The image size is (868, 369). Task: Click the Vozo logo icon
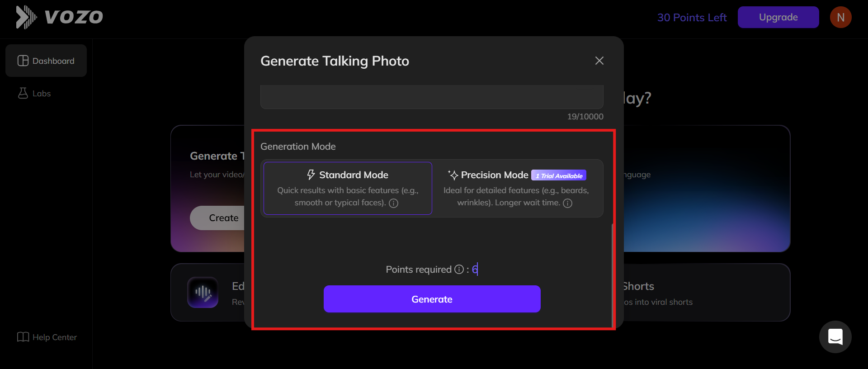tap(26, 17)
